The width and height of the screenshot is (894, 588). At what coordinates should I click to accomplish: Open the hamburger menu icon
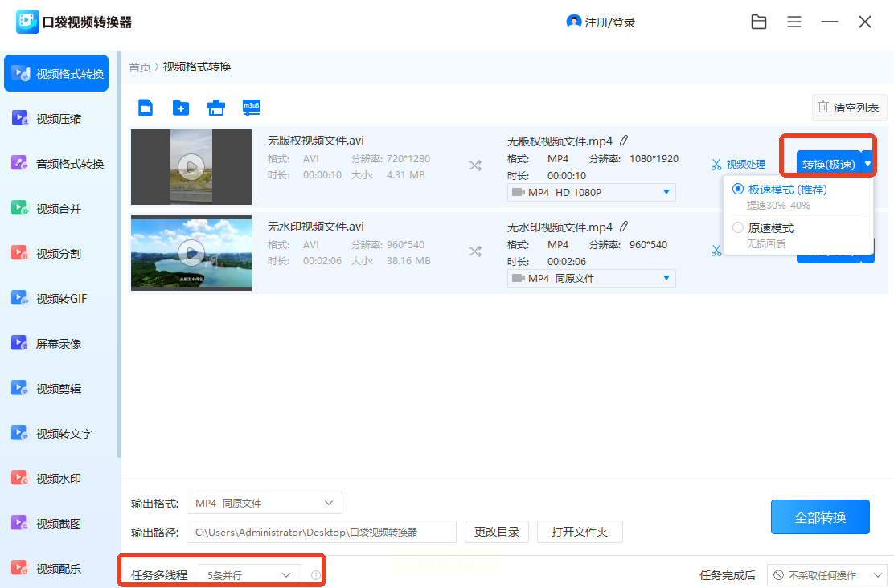794,22
